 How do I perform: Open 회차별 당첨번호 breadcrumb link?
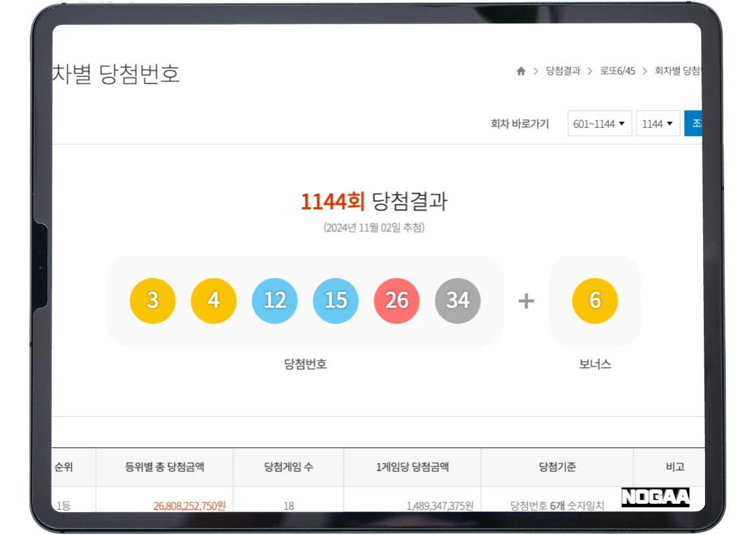point(678,71)
